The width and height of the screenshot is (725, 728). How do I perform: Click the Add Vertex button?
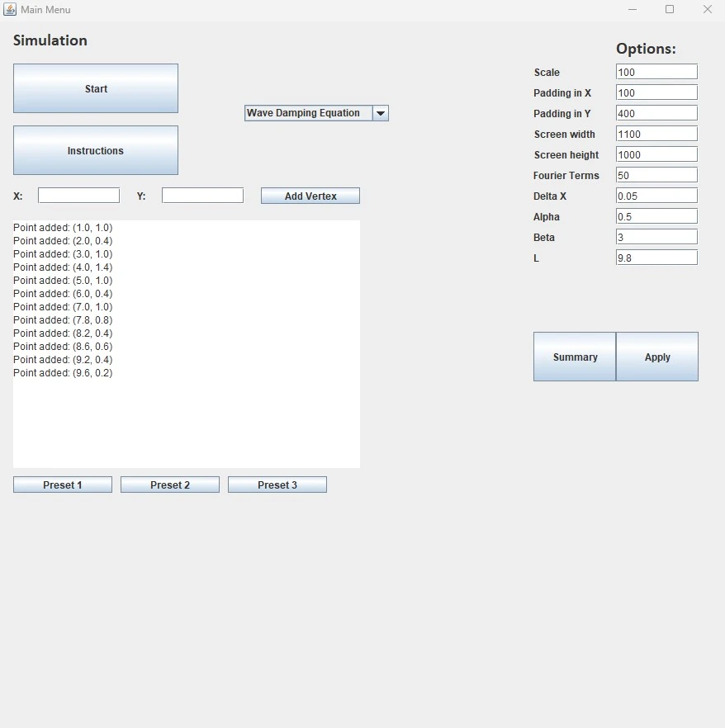(x=310, y=196)
